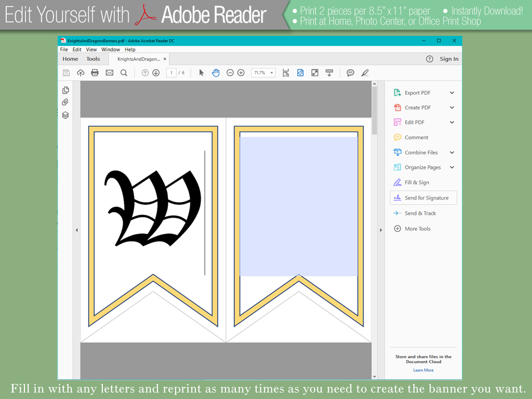Click the fit one full page icon

point(300,73)
